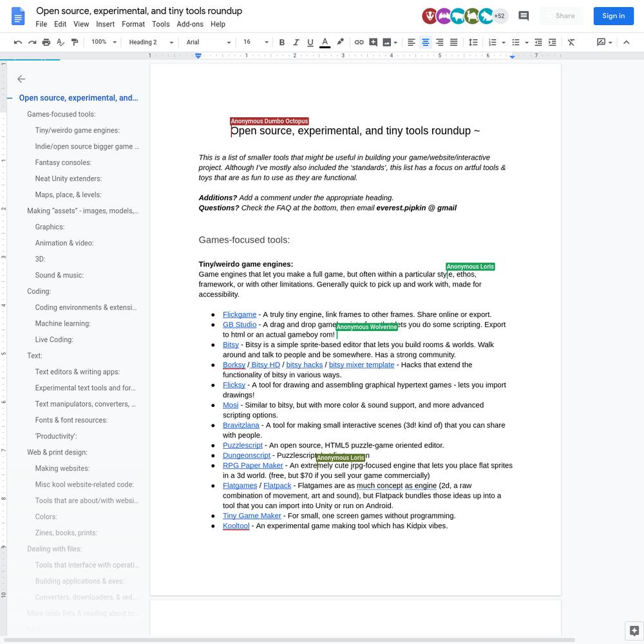
Task: Open the Heading 2 style dropdown
Action: (x=151, y=43)
